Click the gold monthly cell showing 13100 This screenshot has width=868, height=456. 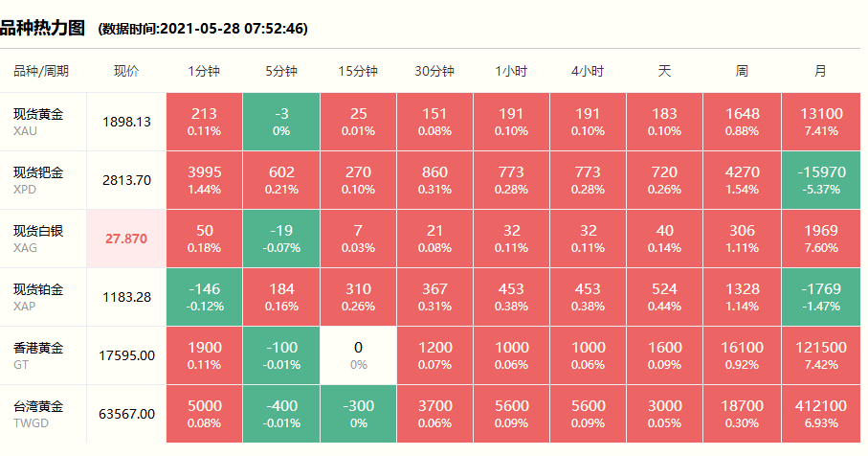(820, 122)
